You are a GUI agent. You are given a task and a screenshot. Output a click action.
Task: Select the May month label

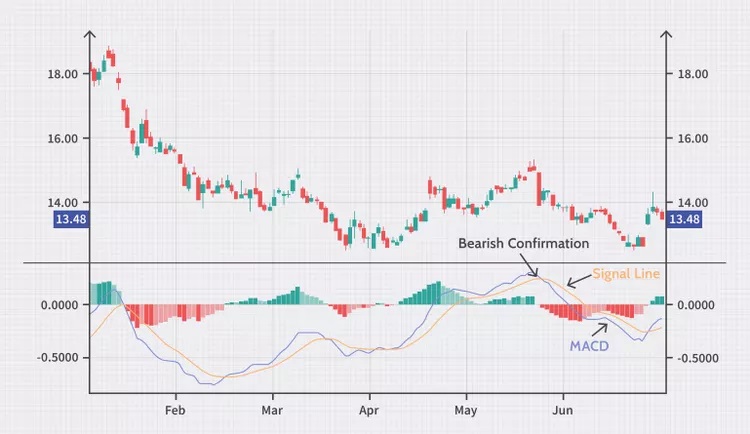tap(465, 410)
